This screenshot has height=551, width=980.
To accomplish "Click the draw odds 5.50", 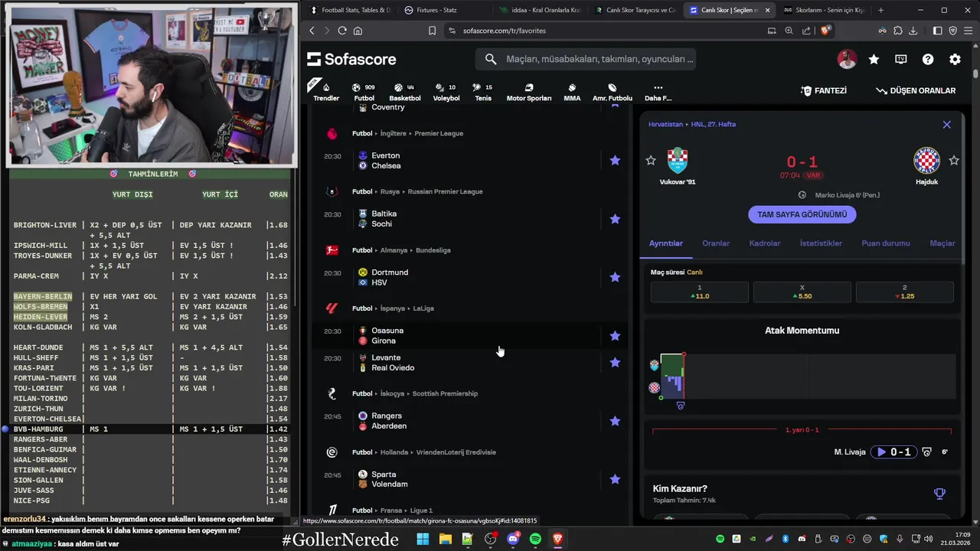I will (x=802, y=292).
